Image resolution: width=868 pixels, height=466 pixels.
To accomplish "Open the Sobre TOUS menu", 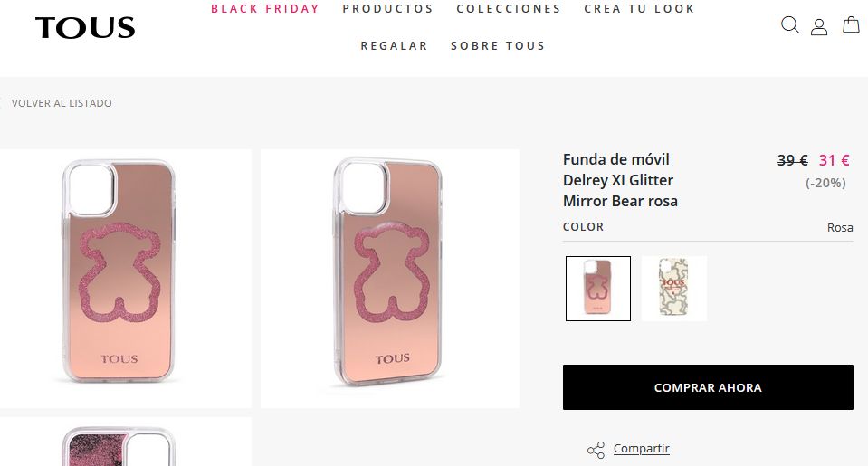I will (x=498, y=46).
